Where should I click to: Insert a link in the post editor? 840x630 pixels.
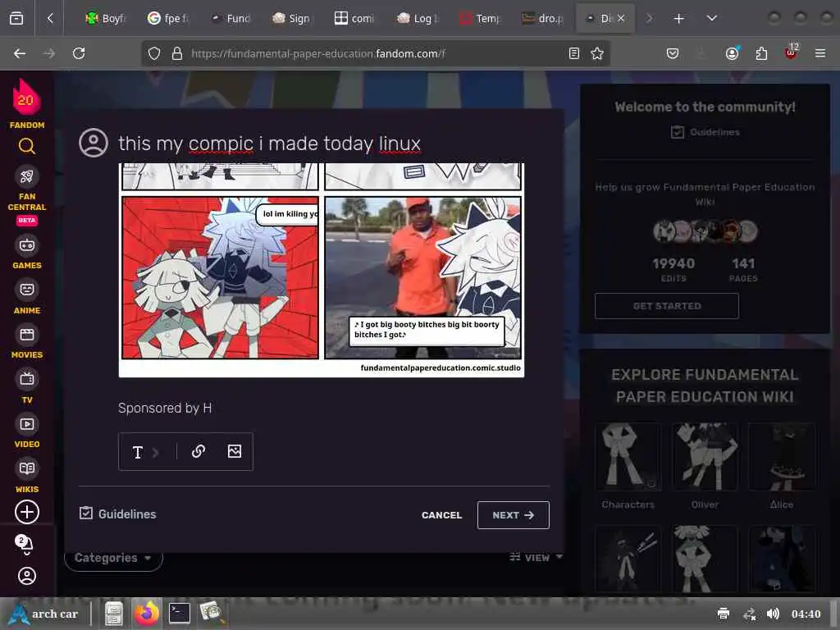pyautogui.click(x=199, y=452)
